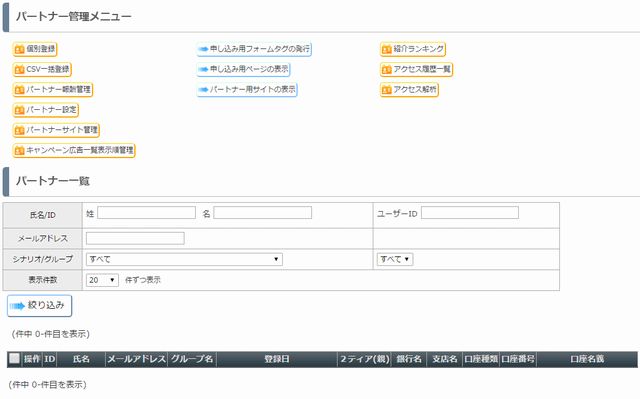Click 申し込み用フォームタグの発行 link button
Screen dimensions: 640x399
(254, 49)
